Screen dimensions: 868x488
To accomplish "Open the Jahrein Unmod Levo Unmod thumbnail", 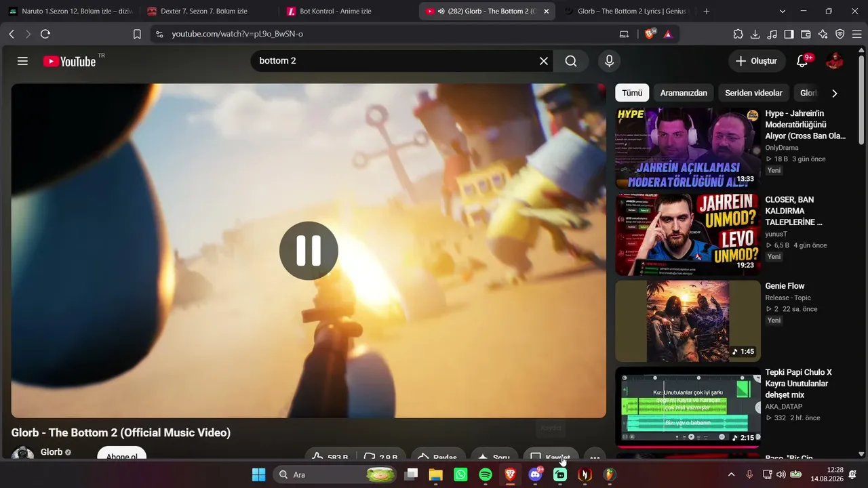I will pos(688,235).
